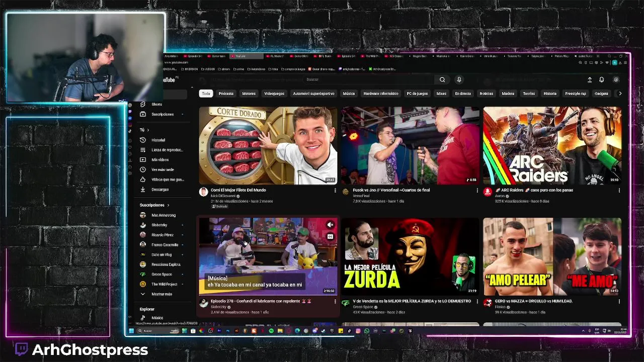Select the PC de juegos chip
The image size is (644, 362).
[x=417, y=94]
